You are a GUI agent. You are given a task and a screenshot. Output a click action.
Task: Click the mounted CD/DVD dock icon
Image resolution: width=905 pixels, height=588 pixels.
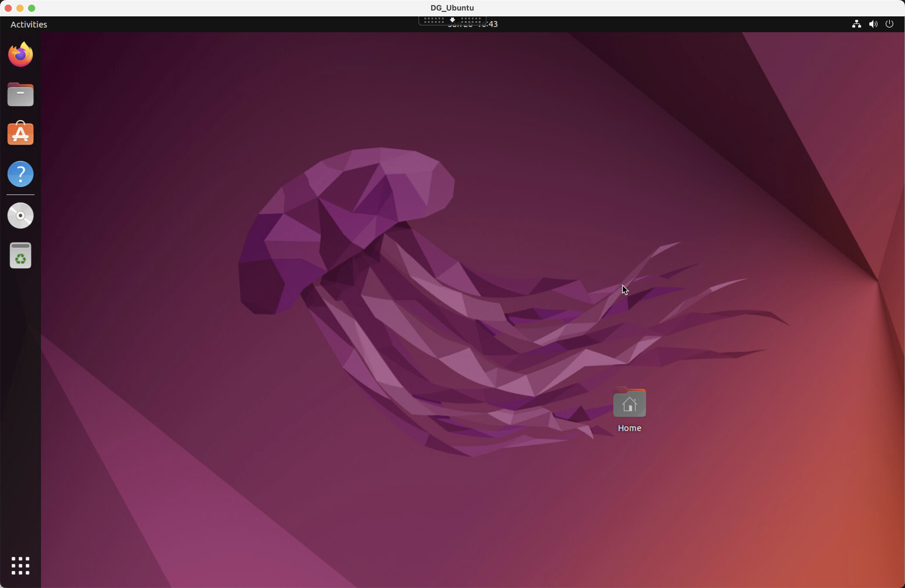[x=21, y=216]
